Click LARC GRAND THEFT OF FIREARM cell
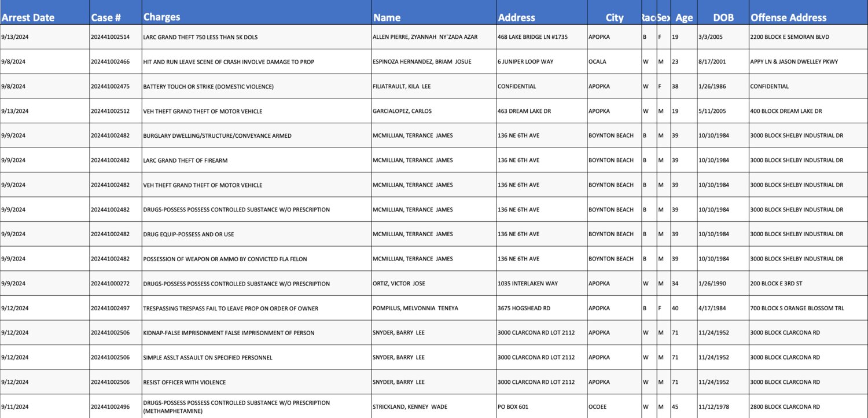The image size is (868, 418). click(256, 160)
